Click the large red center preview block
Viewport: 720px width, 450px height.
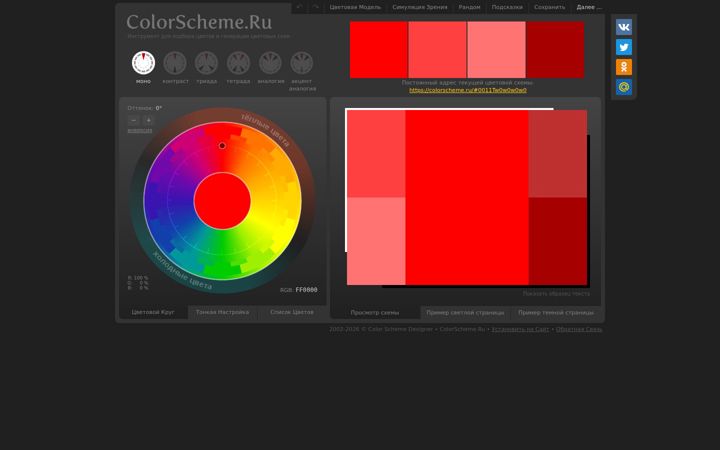[467, 197]
